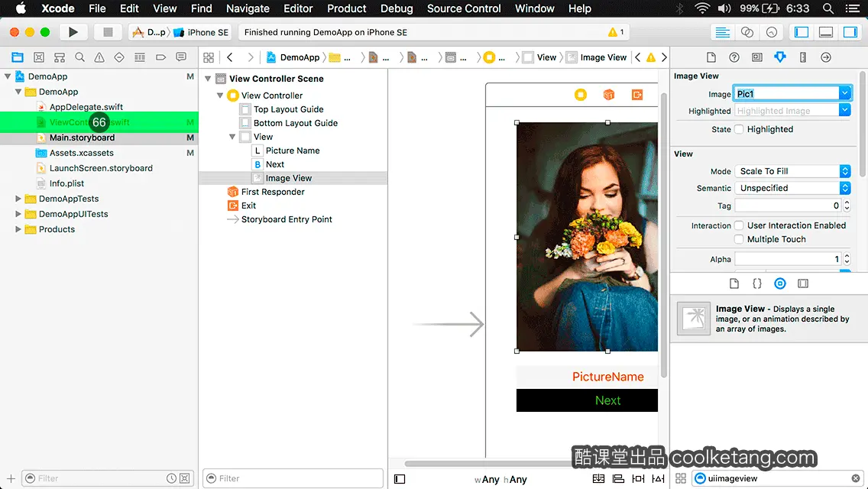Image resolution: width=868 pixels, height=489 pixels.
Task: Open the Xcode application menu
Action: pos(57,8)
